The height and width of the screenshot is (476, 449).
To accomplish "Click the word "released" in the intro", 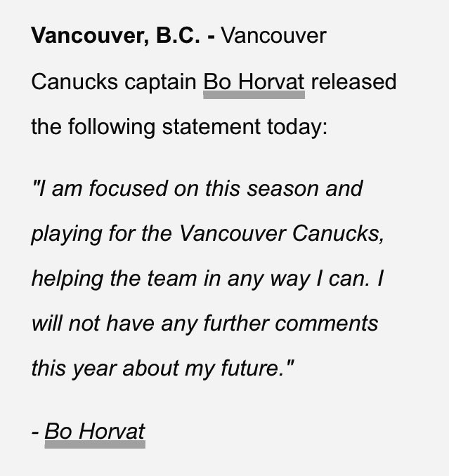I will point(353,82).
